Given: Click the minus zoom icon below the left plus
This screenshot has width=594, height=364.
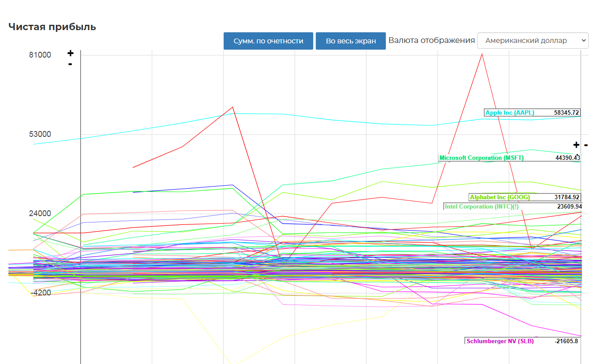Looking at the screenshot, I should [x=70, y=64].
